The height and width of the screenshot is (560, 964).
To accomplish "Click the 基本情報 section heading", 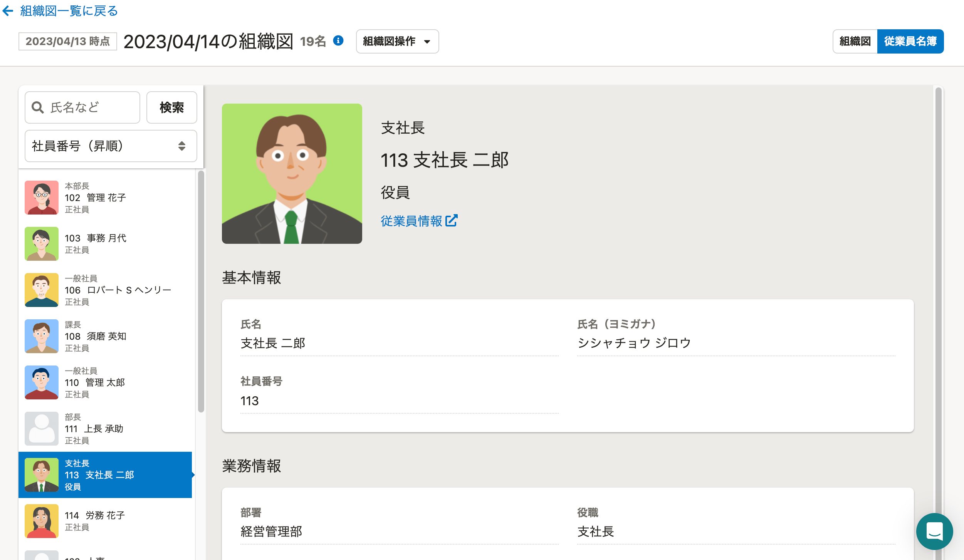I will coord(252,278).
